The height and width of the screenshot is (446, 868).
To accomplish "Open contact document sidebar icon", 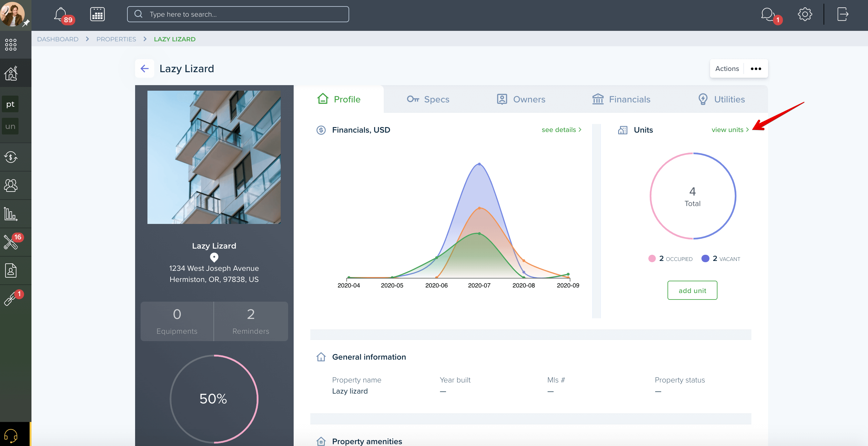I will pyautogui.click(x=11, y=270).
